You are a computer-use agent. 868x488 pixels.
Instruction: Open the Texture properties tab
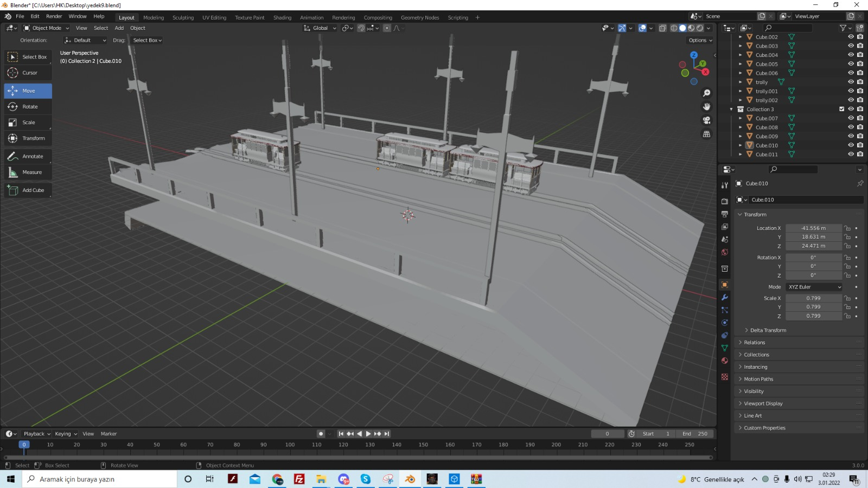coord(725,377)
